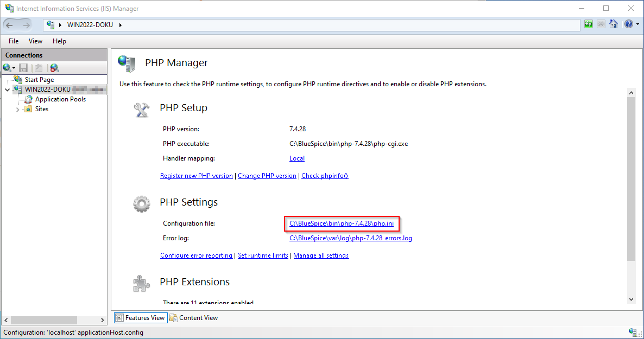644x339 pixels.
Task: Expand the Sites tree node
Action: click(x=18, y=109)
